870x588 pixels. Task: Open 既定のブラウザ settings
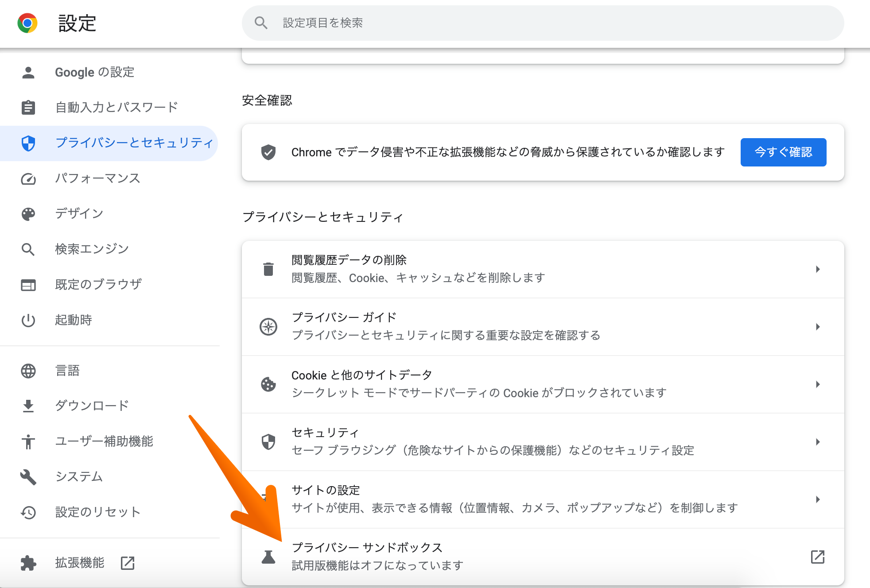click(x=109, y=285)
